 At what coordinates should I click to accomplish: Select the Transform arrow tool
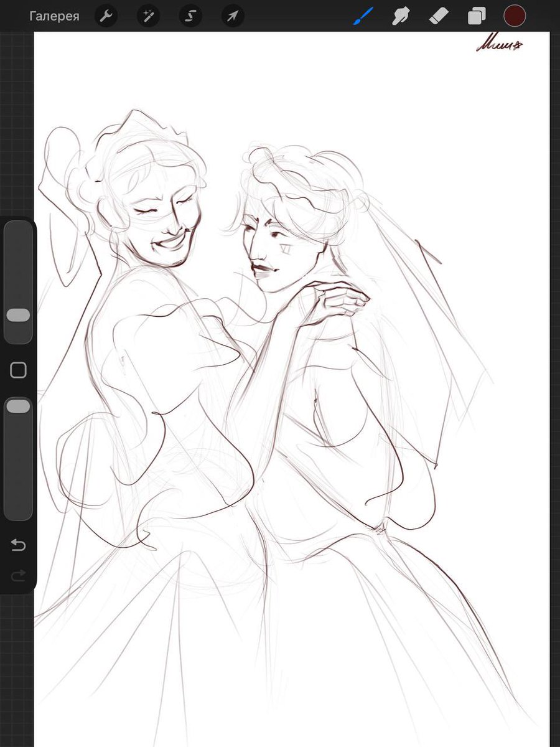point(231,16)
